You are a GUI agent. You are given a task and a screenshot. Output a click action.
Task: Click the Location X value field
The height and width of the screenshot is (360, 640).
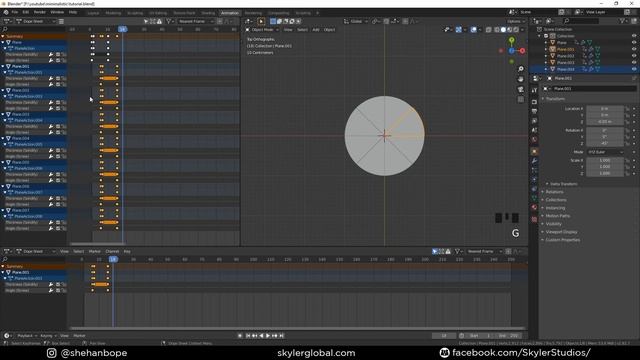(605, 109)
